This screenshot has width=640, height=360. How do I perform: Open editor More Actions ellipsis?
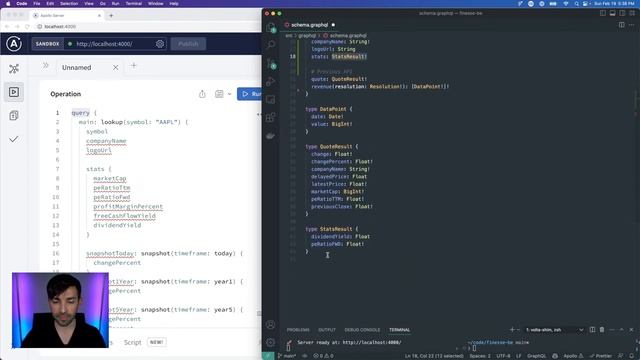[x=631, y=25]
